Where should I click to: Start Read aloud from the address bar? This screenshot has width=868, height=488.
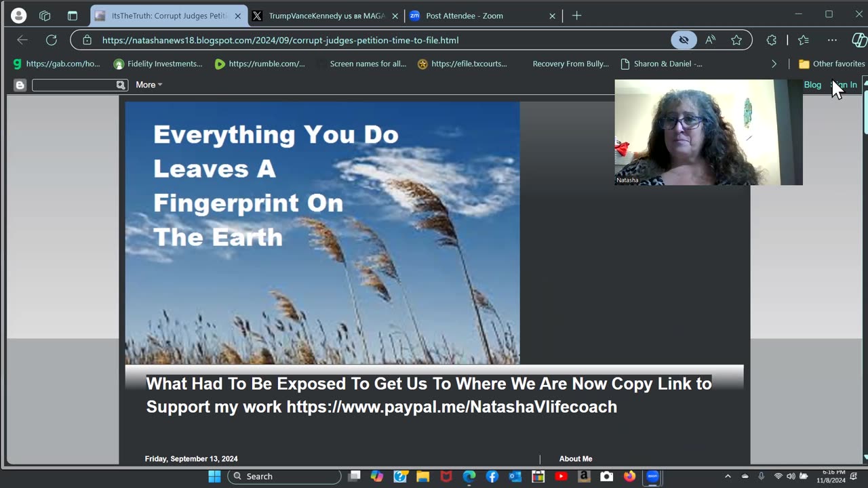710,40
